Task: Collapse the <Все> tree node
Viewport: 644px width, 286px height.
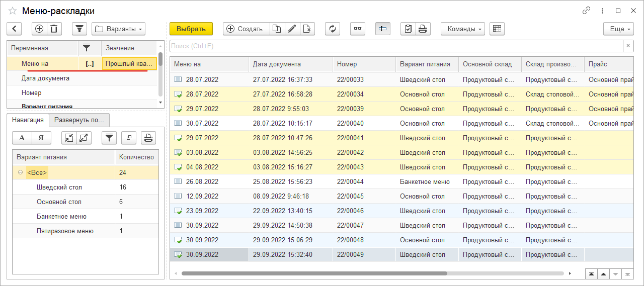Action: tap(21, 172)
